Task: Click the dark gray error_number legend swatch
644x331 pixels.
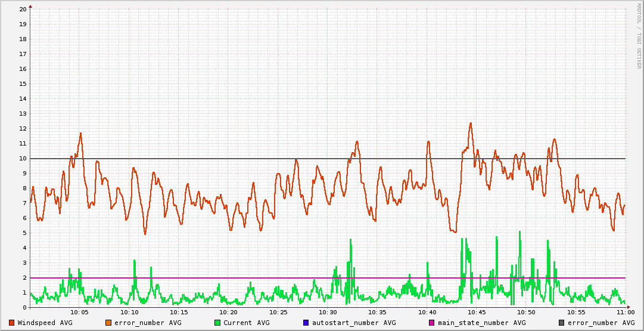Action: 562,323
